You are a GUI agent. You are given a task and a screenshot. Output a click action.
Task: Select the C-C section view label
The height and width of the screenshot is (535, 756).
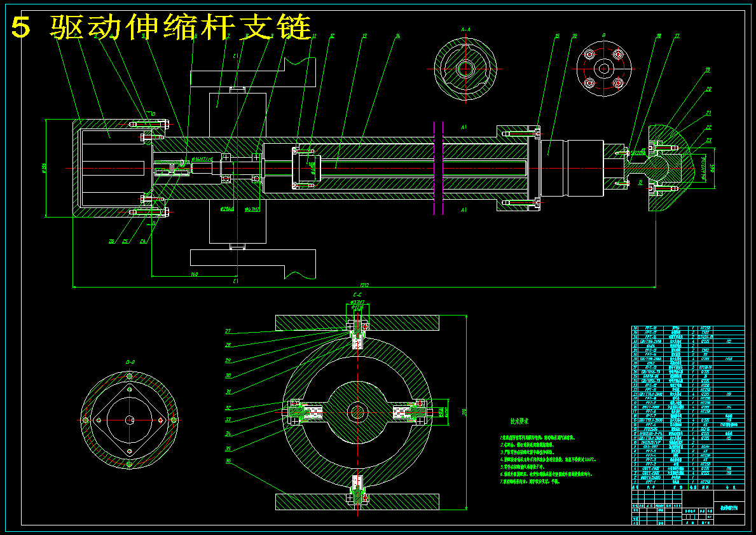coord(357,295)
